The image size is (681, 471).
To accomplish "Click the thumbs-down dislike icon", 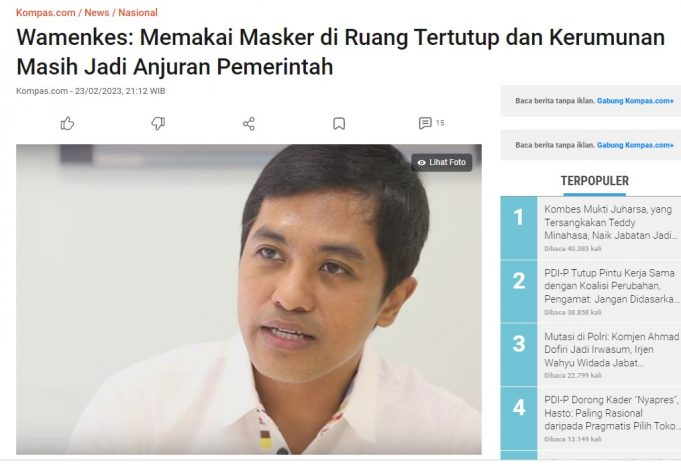I will [x=158, y=123].
